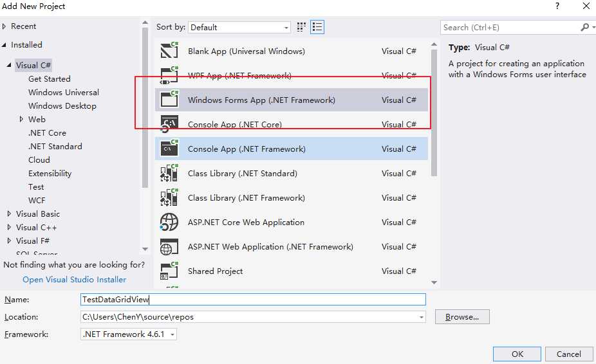Image resolution: width=596 pixels, height=364 pixels.
Task: Click the Shared Project template icon
Action: [169, 271]
